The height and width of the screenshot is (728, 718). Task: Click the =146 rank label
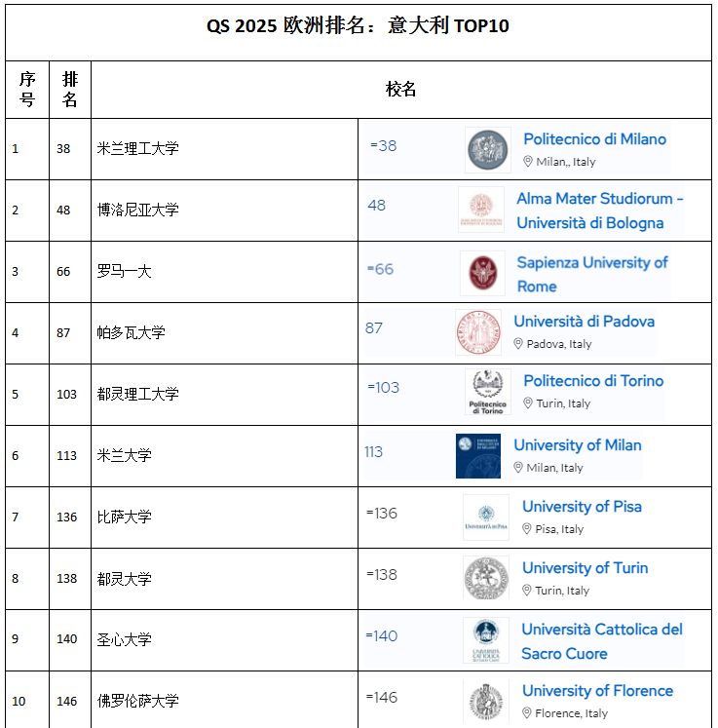[x=382, y=697]
